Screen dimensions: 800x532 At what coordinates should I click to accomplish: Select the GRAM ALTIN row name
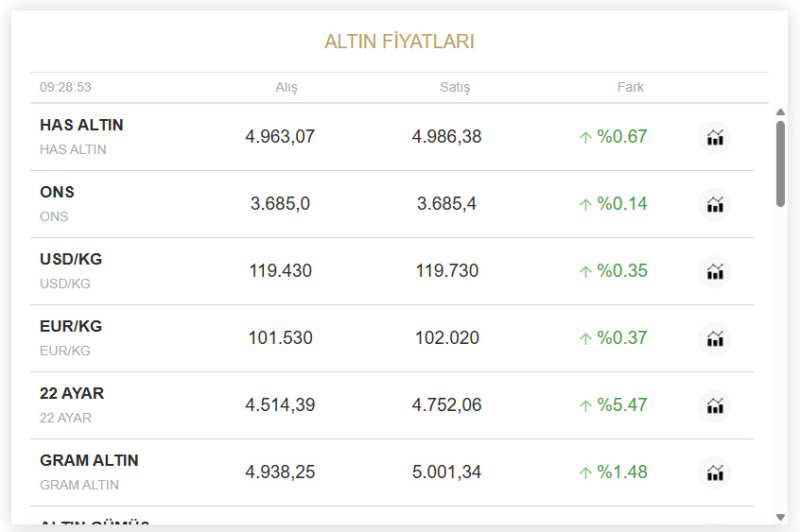coord(89,460)
